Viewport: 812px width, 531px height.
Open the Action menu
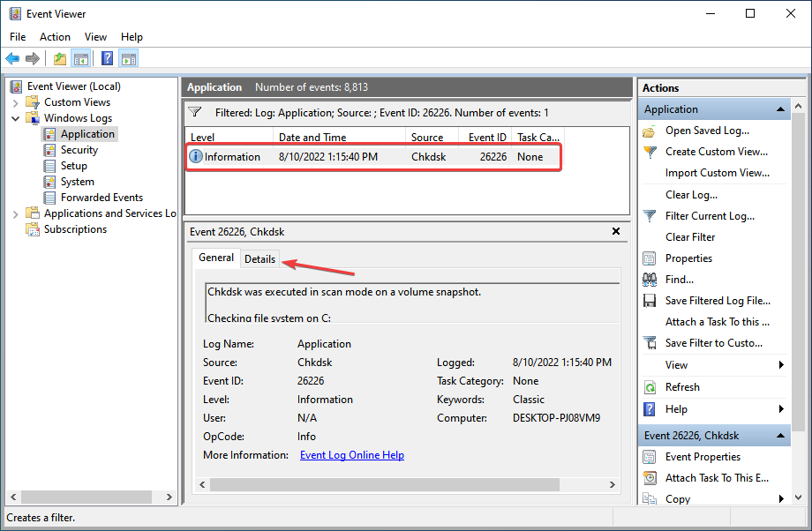pos(55,37)
